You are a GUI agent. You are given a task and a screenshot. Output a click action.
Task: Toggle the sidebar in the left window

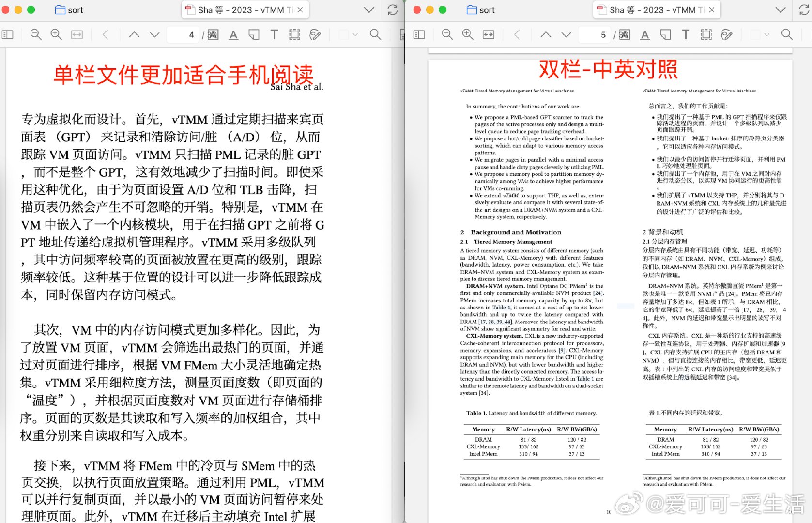pos(8,34)
